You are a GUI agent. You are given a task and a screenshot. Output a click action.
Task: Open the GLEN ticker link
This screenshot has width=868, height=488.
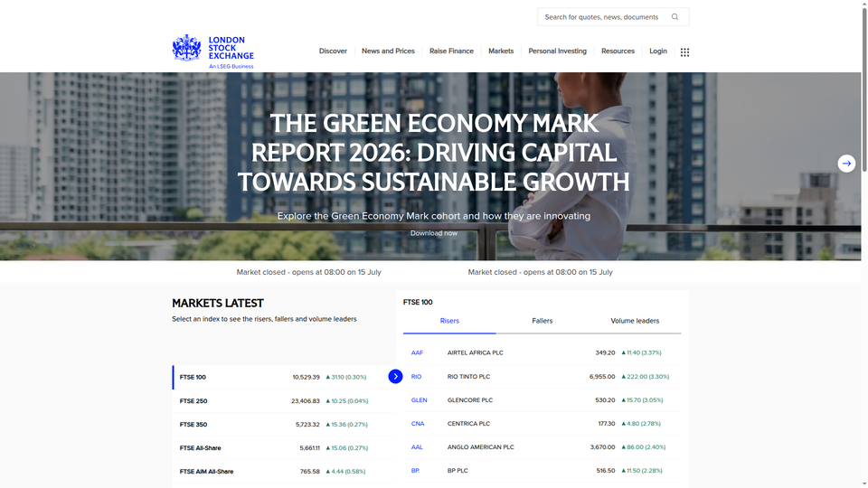pos(419,400)
